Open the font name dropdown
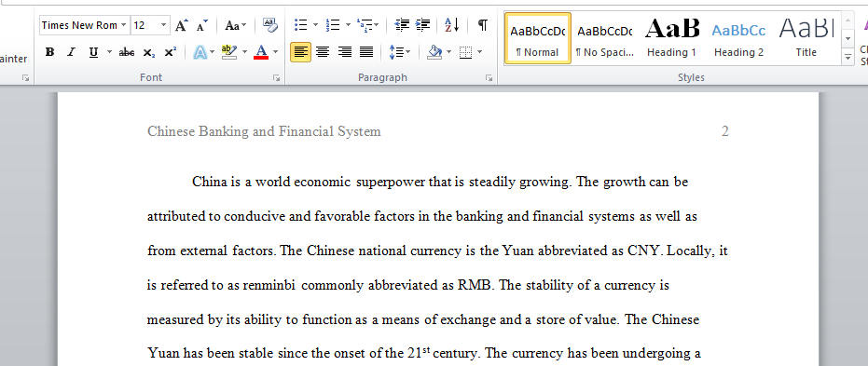 pyautogui.click(x=124, y=25)
